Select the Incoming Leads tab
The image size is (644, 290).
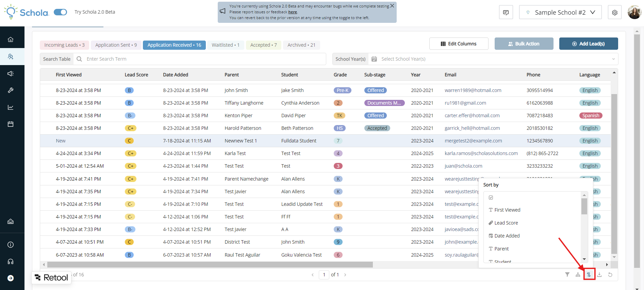[x=64, y=45]
